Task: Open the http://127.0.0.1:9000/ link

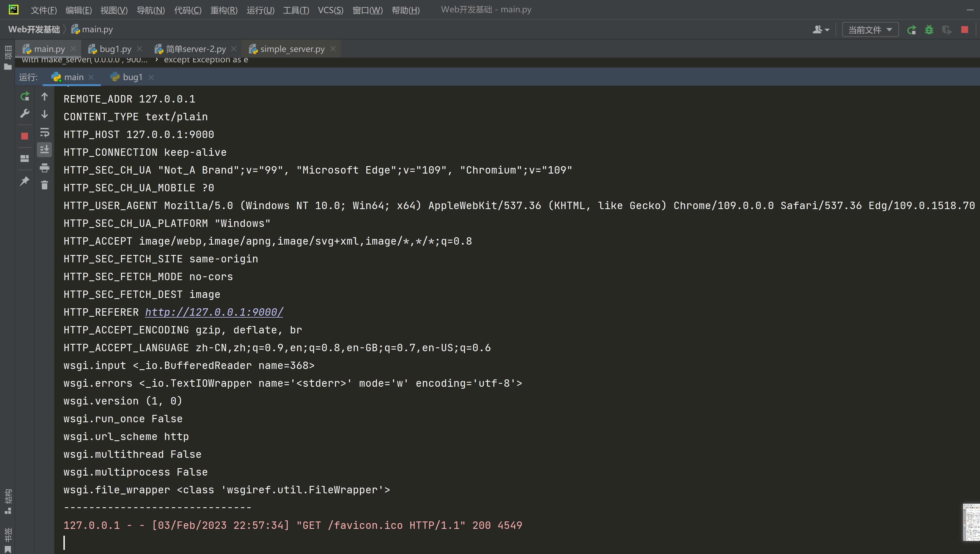Action: [x=214, y=312]
